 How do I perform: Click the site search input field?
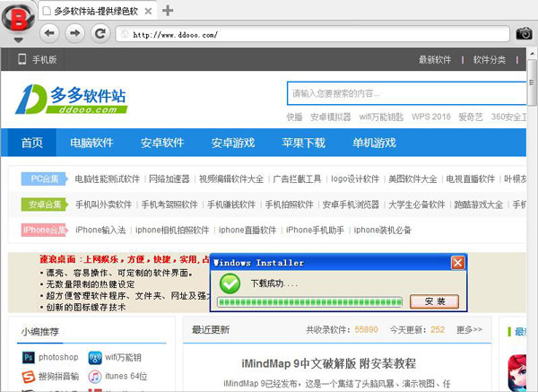[406, 93]
